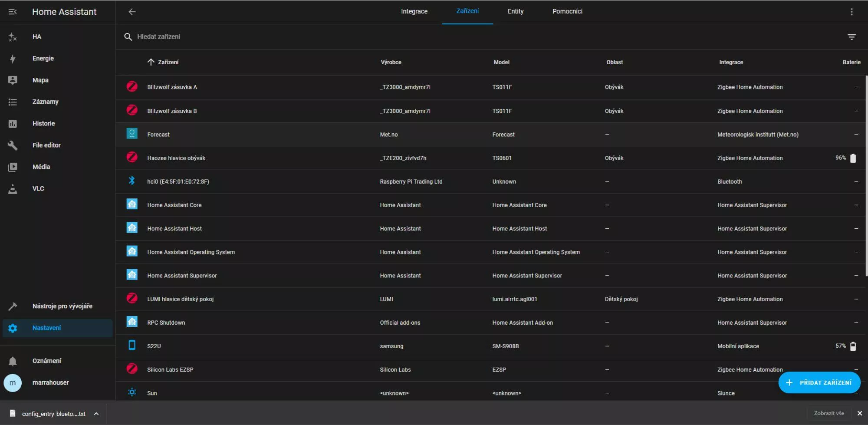Click the SM-S908B model cell
Screen dimensions: 868x425
click(506, 346)
